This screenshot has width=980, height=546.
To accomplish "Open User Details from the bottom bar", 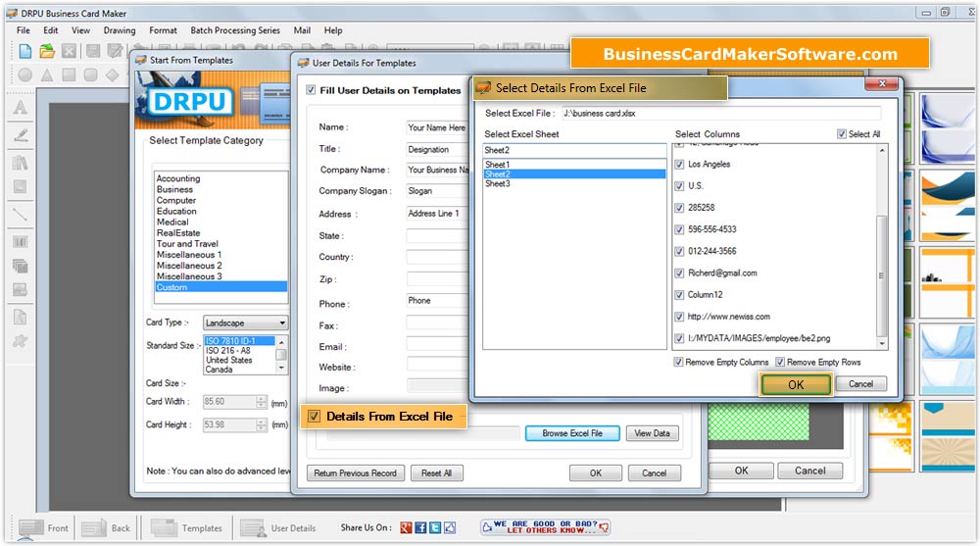I will click(x=278, y=527).
